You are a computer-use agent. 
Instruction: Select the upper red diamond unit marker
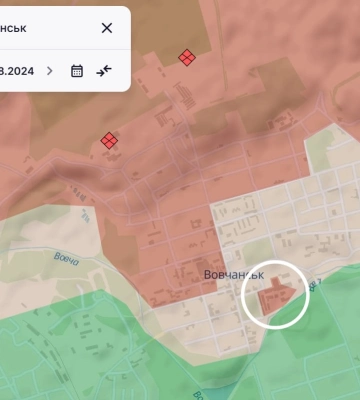pos(187,58)
